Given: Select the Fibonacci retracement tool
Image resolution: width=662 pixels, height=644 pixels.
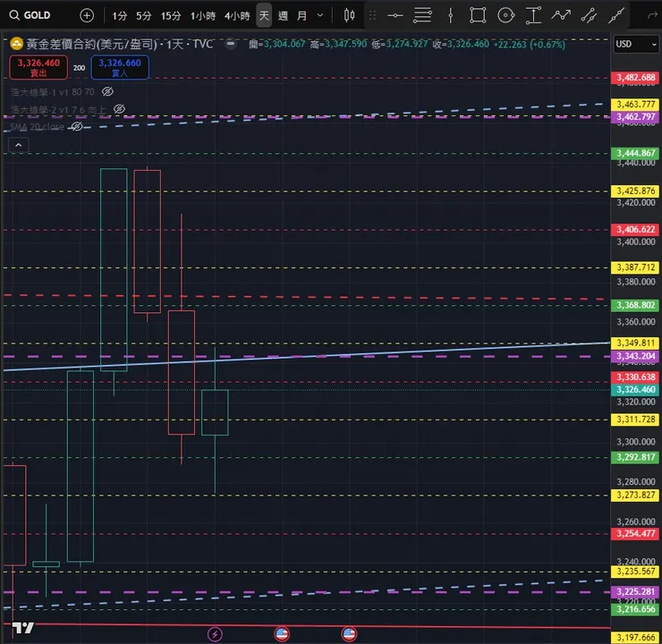Looking at the screenshot, I should point(422,15).
